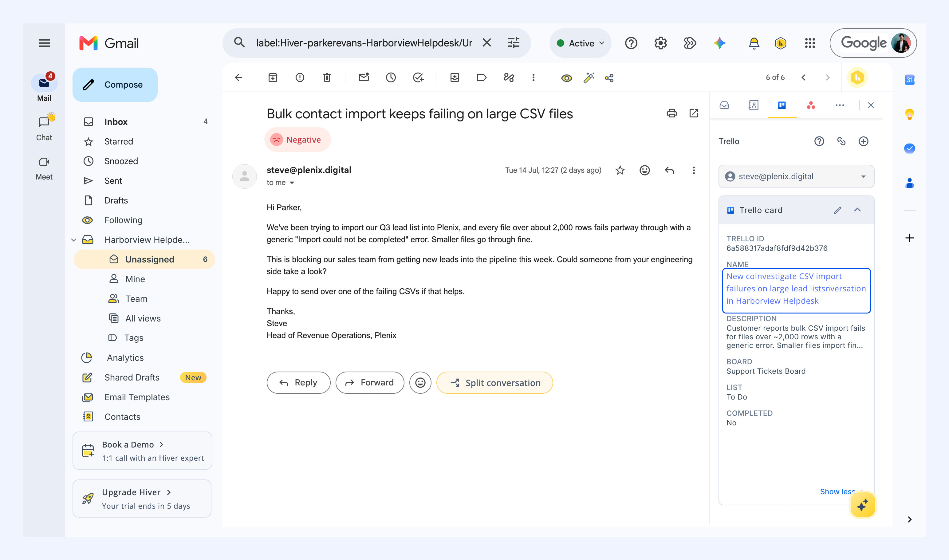Open Google Keep in the side panel
This screenshot has width=949, height=560.
coord(909,114)
